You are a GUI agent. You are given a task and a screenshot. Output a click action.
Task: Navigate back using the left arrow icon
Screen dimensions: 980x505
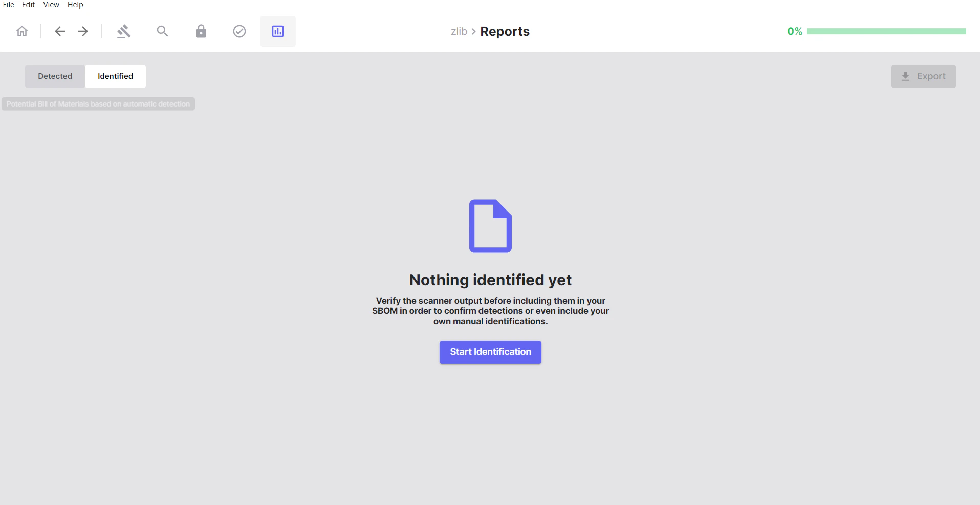click(59, 31)
